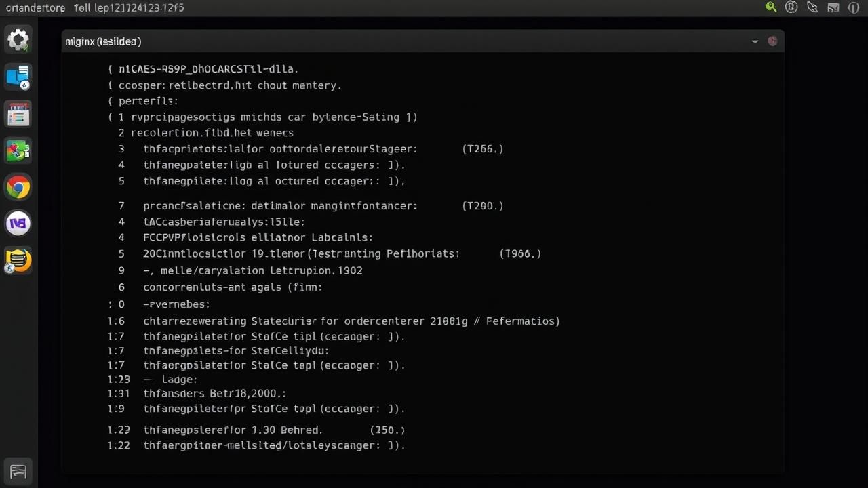Select the pointer arrow icon in the top bar
This screenshot has width=868, height=488.
[x=812, y=7]
